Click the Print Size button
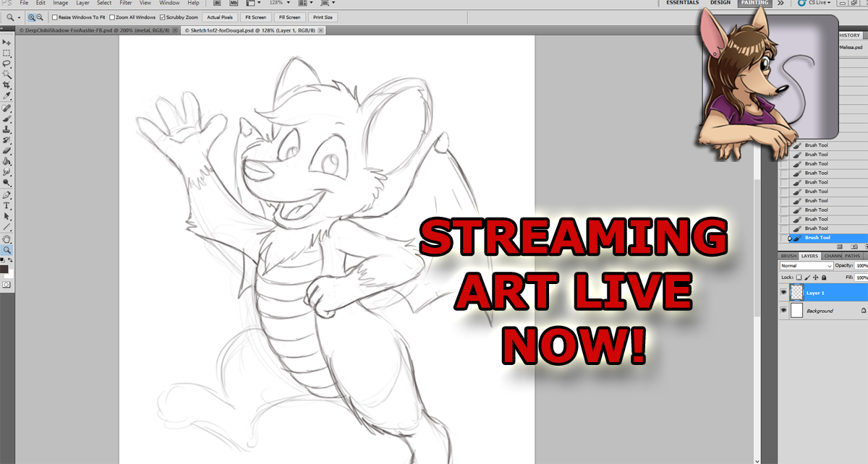Viewport: 868px width, 464px height. click(x=323, y=17)
